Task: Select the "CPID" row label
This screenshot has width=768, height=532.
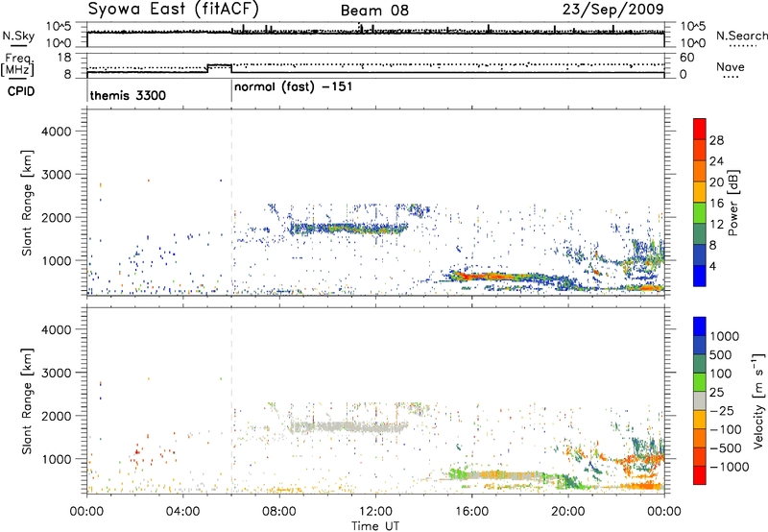Action: coord(21,91)
